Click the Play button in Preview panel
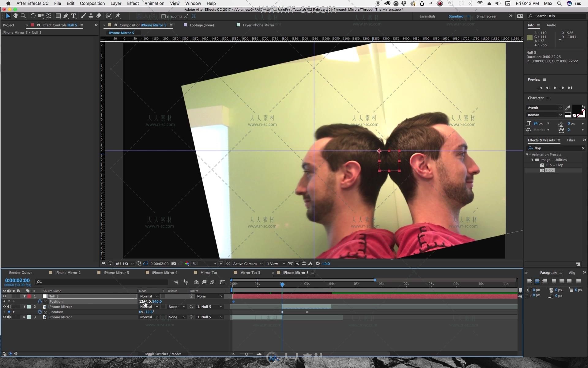The width and height of the screenshot is (588, 368). pyautogui.click(x=555, y=88)
